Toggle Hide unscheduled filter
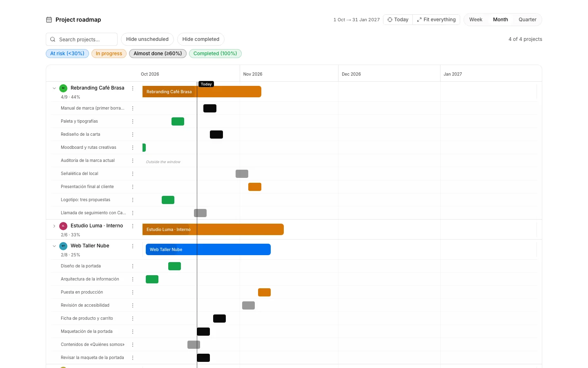The image size is (588, 368). pos(147,39)
